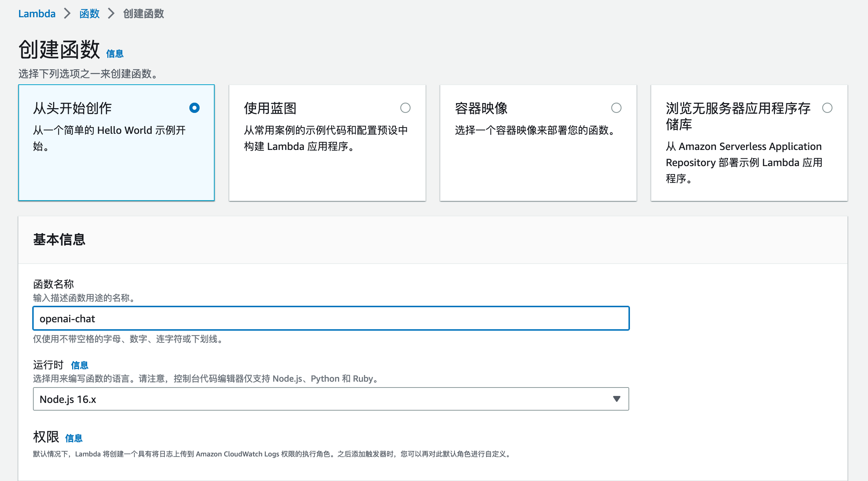Open the 信息 link next to 运行时
868x481 pixels.
[79, 365]
